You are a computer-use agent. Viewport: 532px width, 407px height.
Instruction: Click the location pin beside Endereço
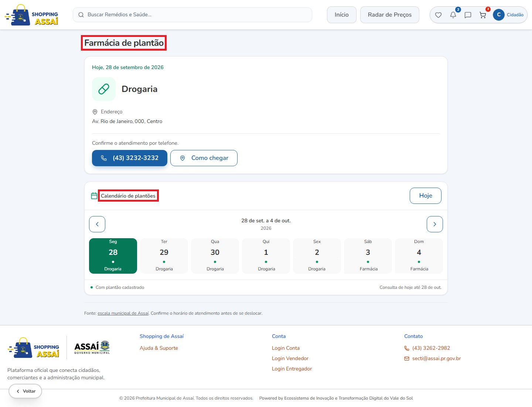95,112
